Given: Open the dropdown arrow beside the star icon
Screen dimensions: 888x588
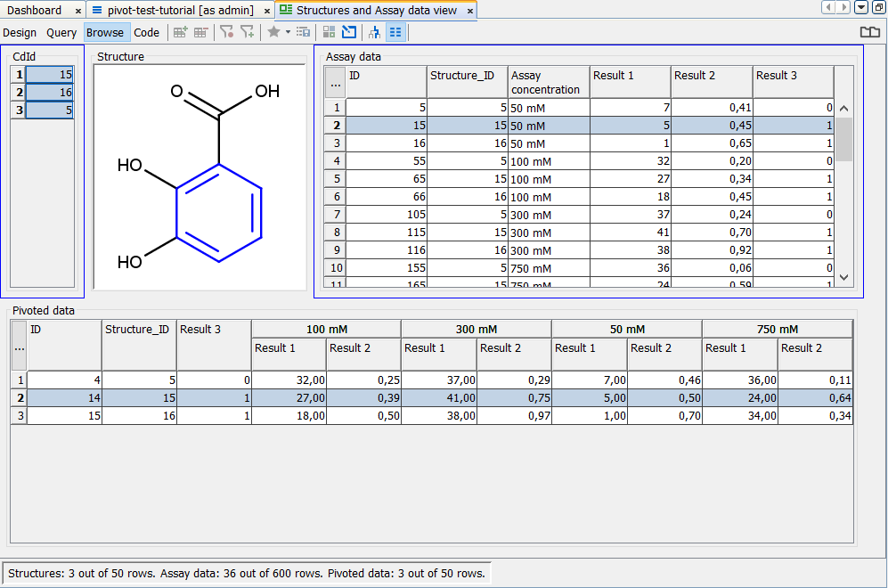Looking at the screenshot, I should [x=288, y=32].
